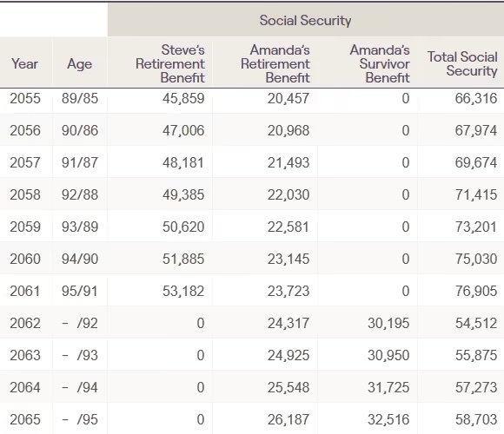Click Amanda's Survivor Benefit column header
The height and width of the screenshot is (434, 504).
tap(380, 63)
